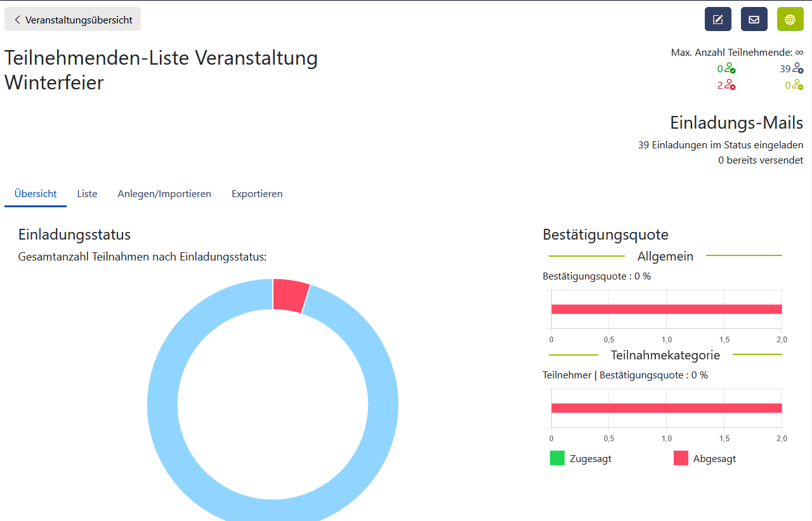The width and height of the screenshot is (812, 521).
Task: Click the envelope mail icon
Action: 754,19
